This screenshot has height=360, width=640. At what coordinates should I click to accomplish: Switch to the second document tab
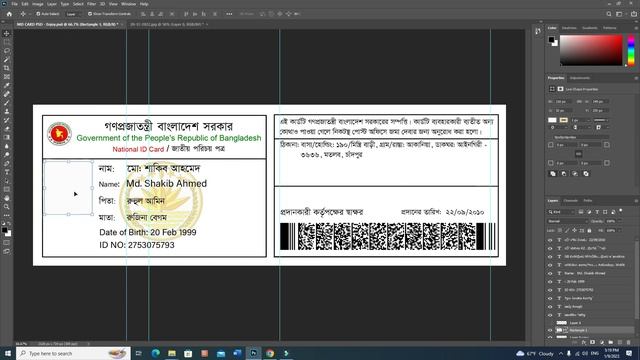click(167, 24)
